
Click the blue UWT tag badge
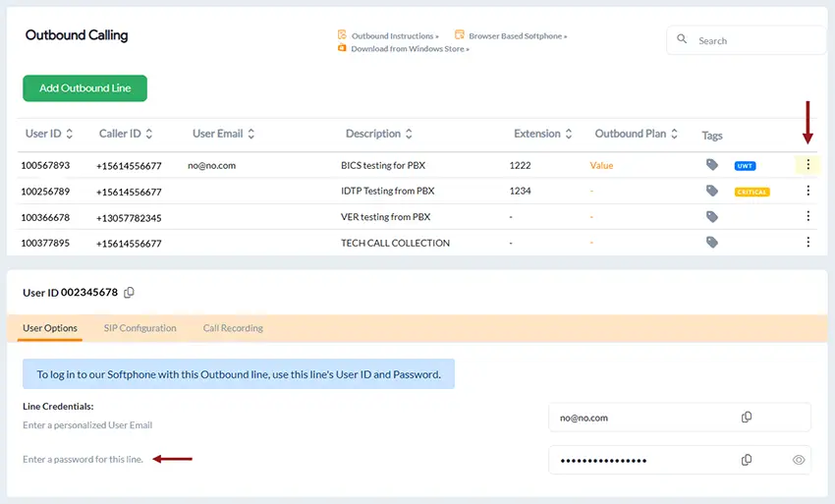tap(745, 166)
